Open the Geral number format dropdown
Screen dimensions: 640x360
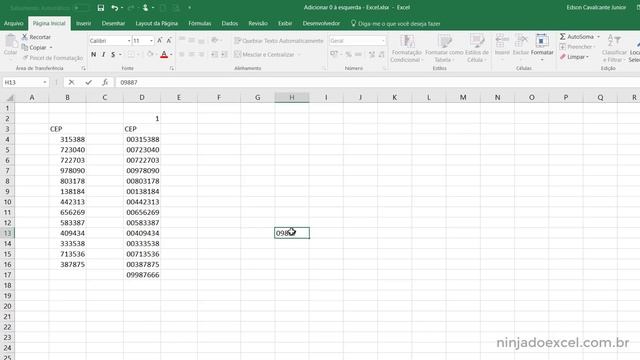[383, 41]
